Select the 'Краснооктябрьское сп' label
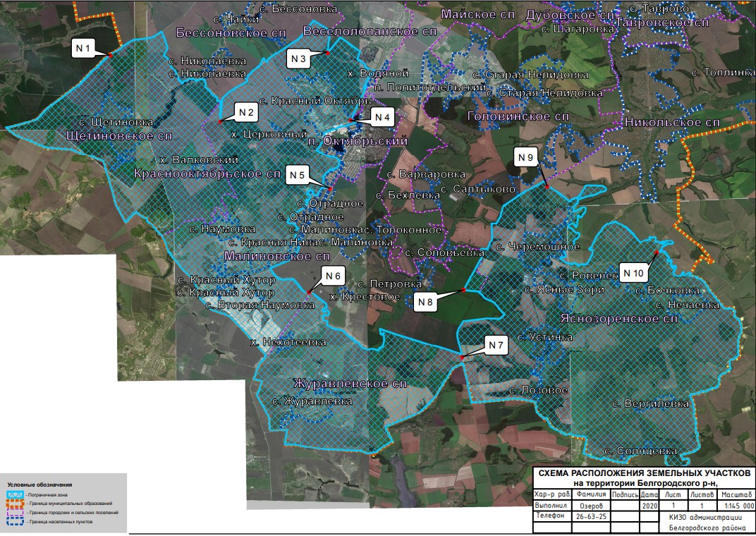756x536 pixels. (x=207, y=173)
